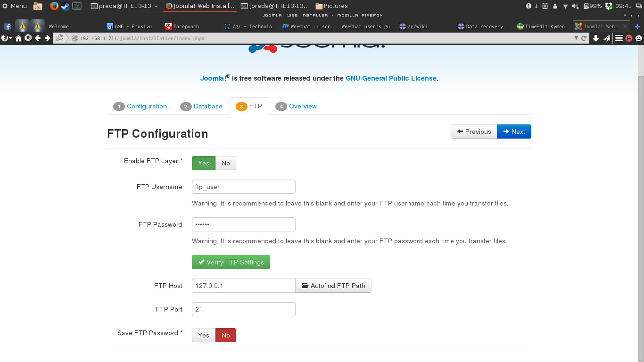This screenshot has height=362, width=644.
Task: Go back with the browser back arrow
Action: [x=38, y=38]
